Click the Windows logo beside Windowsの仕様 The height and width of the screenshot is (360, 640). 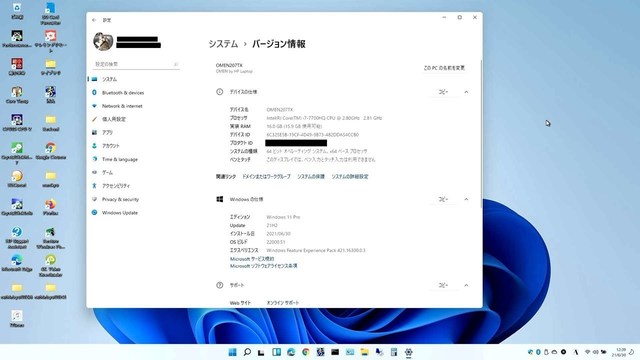tap(220, 199)
